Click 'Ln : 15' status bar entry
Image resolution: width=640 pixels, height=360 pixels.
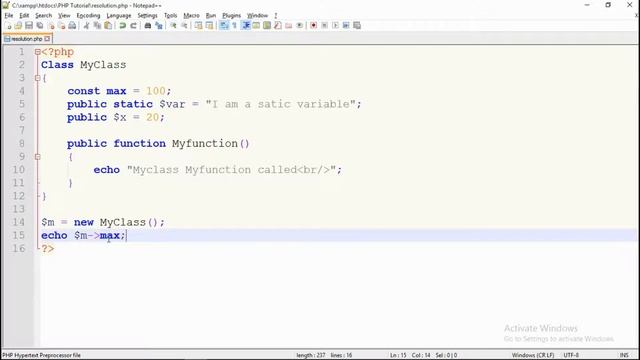click(398, 355)
